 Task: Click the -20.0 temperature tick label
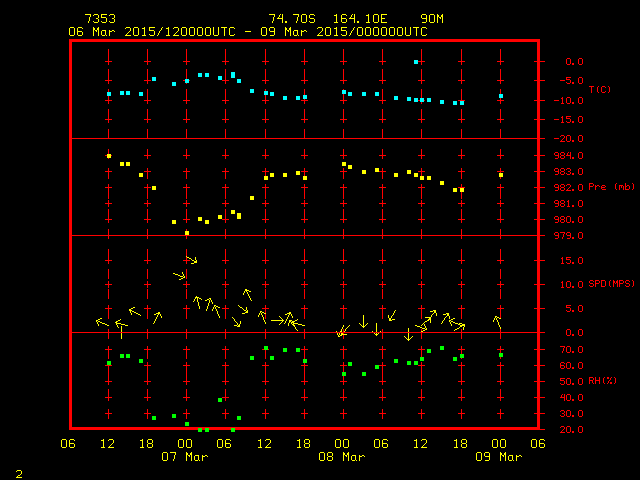coord(571,139)
